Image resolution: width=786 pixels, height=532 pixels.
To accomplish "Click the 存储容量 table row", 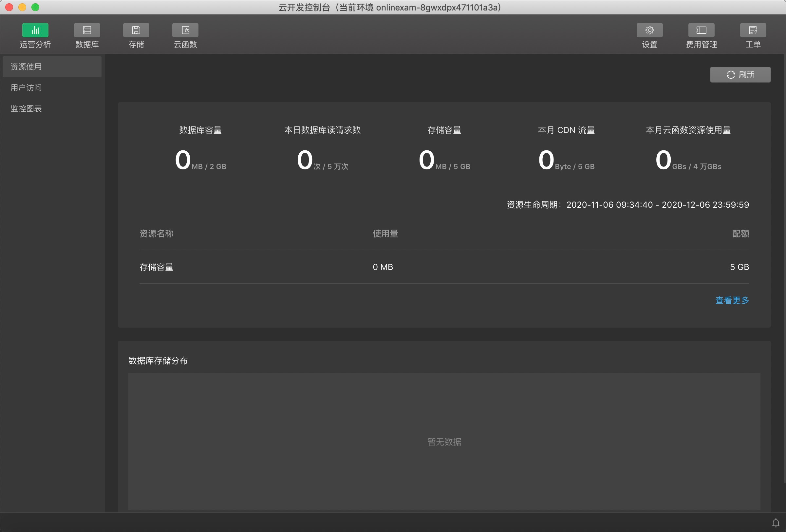I will click(x=444, y=267).
